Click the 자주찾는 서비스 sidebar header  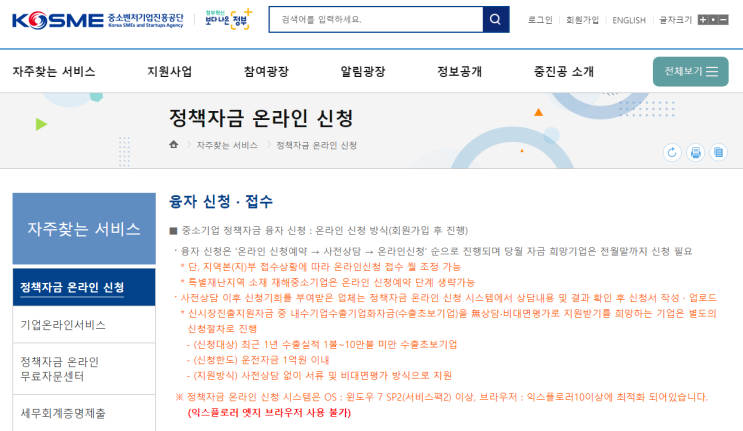[84, 229]
